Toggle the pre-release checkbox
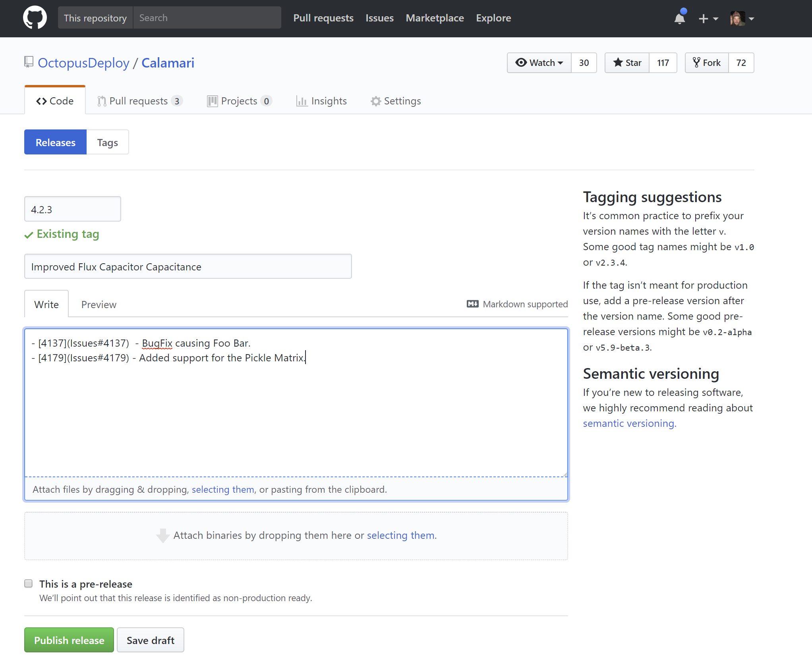This screenshot has height=671, width=812. (28, 582)
